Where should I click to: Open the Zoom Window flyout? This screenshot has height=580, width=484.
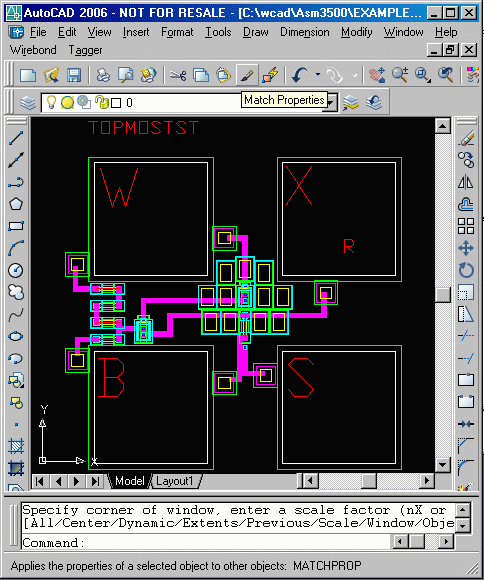[x=423, y=75]
